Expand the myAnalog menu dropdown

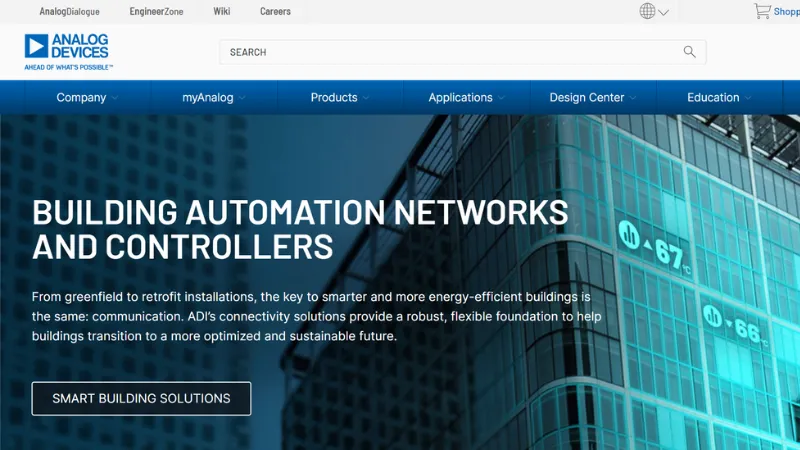pos(213,98)
